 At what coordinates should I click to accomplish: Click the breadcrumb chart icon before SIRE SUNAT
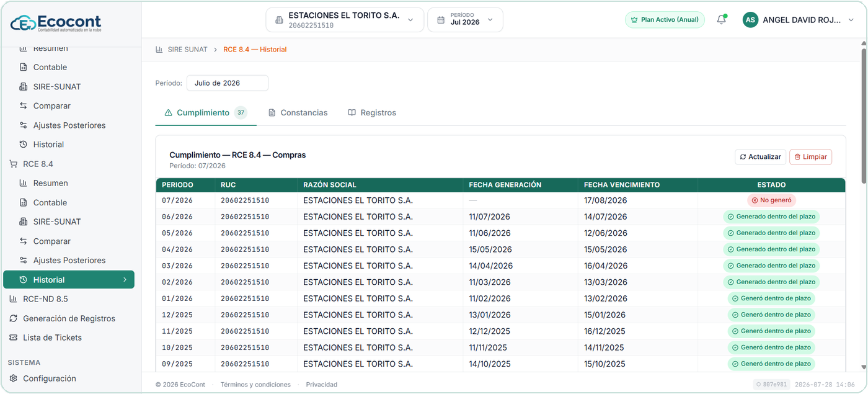(x=159, y=49)
